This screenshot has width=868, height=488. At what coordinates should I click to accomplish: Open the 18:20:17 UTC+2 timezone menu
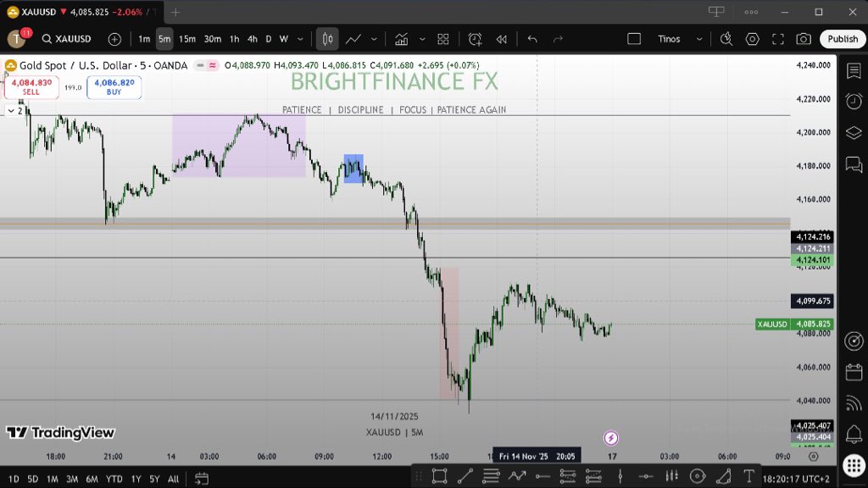tap(796, 479)
